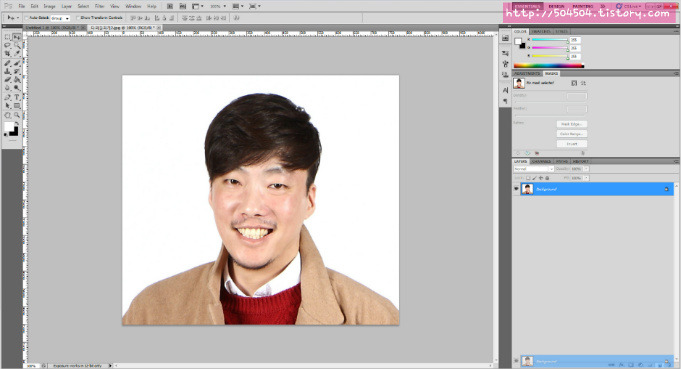
Task: Open the layer Opacity slider arrow
Action: pyautogui.click(x=586, y=169)
